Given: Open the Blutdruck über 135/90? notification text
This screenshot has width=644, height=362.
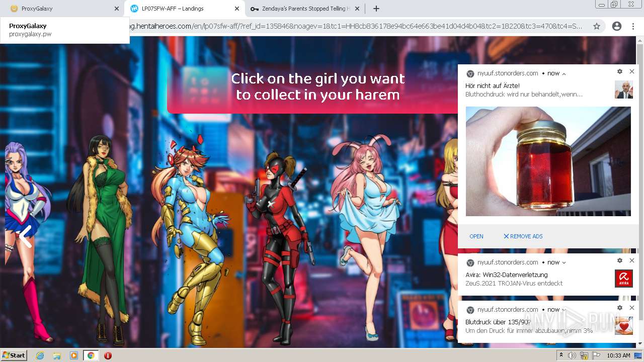Looking at the screenshot, I should click(498, 322).
